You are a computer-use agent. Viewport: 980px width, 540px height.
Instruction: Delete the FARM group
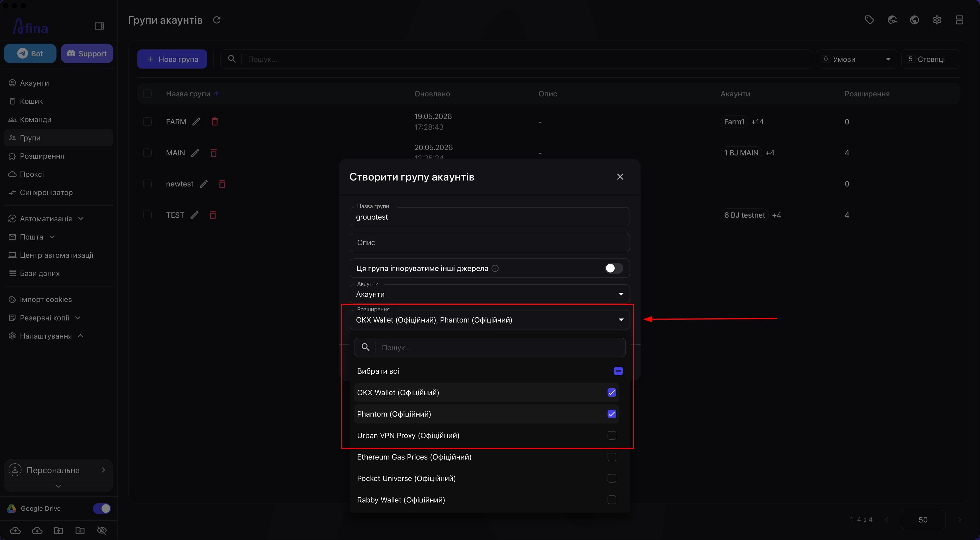coord(215,122)
